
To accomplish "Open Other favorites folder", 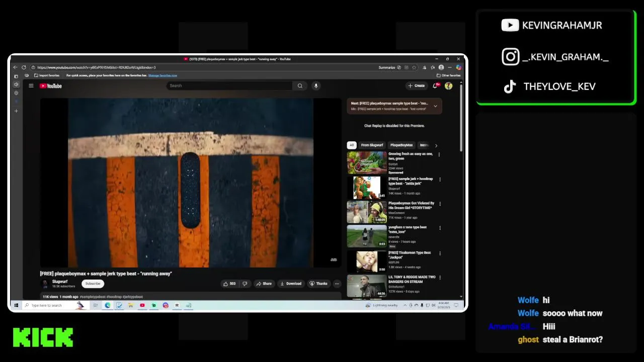I will click(x=449, y=75).
